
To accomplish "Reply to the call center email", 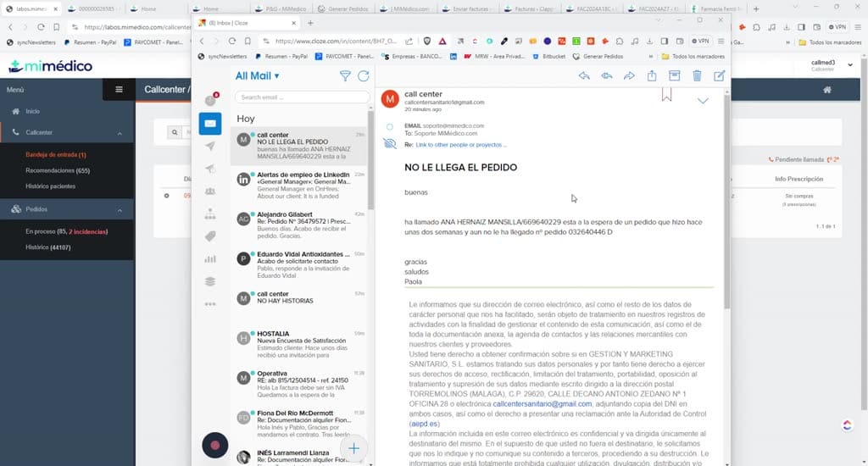I will point(584,75).
